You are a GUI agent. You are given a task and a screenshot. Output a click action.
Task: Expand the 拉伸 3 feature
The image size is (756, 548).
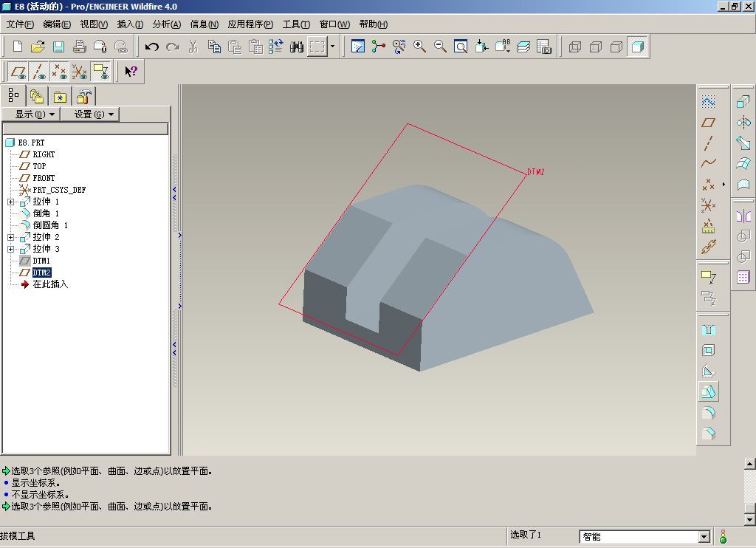click(10, 249)
